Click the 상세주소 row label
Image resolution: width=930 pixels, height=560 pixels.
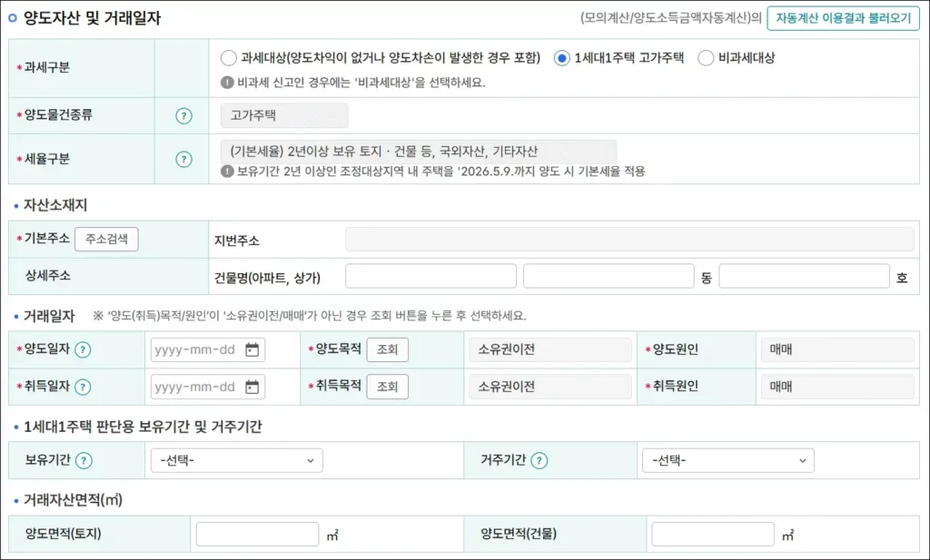(47, 276)
